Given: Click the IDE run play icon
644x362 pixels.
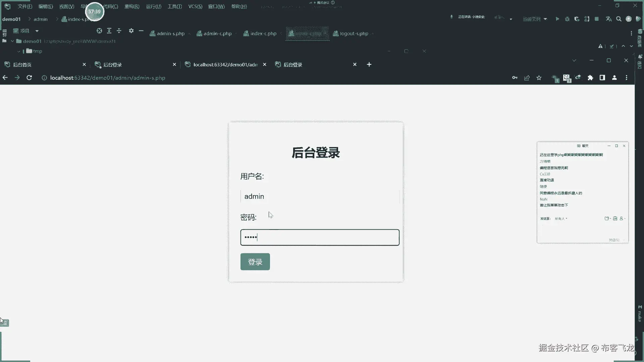Looking at the screenshot, I should [x=557, y=19].
